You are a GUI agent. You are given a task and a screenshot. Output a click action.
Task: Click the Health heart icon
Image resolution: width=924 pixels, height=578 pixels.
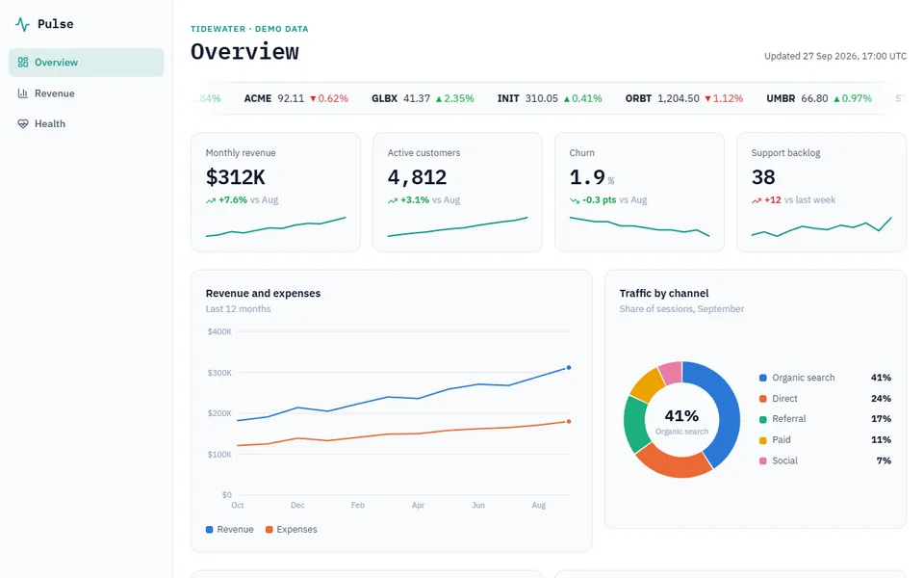click(23, 124)
